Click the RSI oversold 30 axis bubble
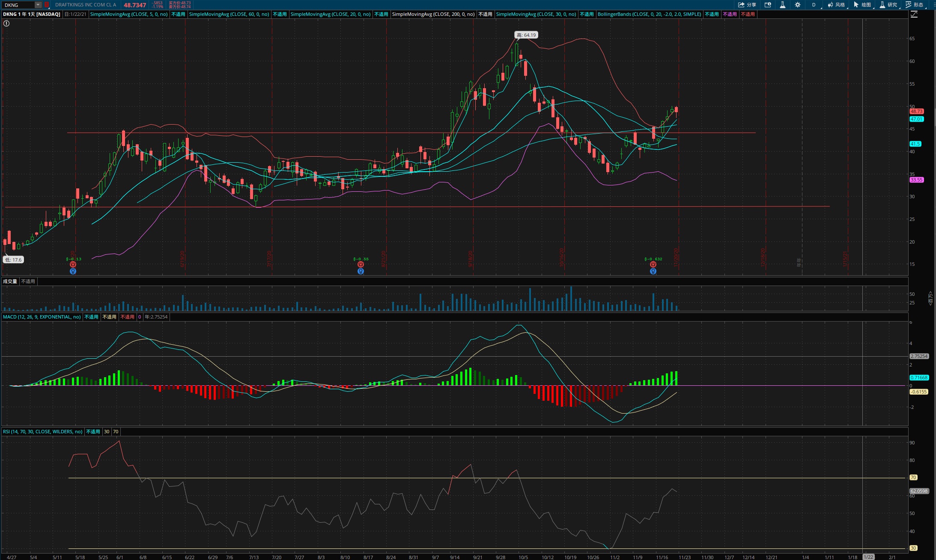The image size is (936, 560). pos(913,548)
